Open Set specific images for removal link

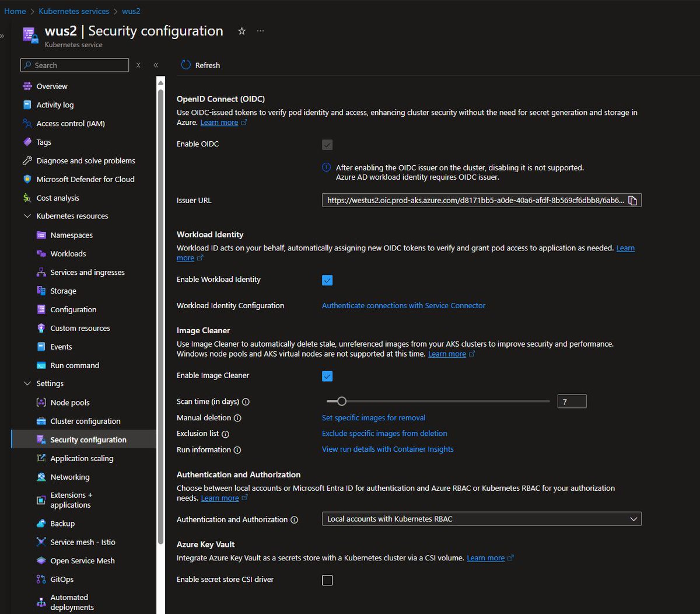coord(374,418)
